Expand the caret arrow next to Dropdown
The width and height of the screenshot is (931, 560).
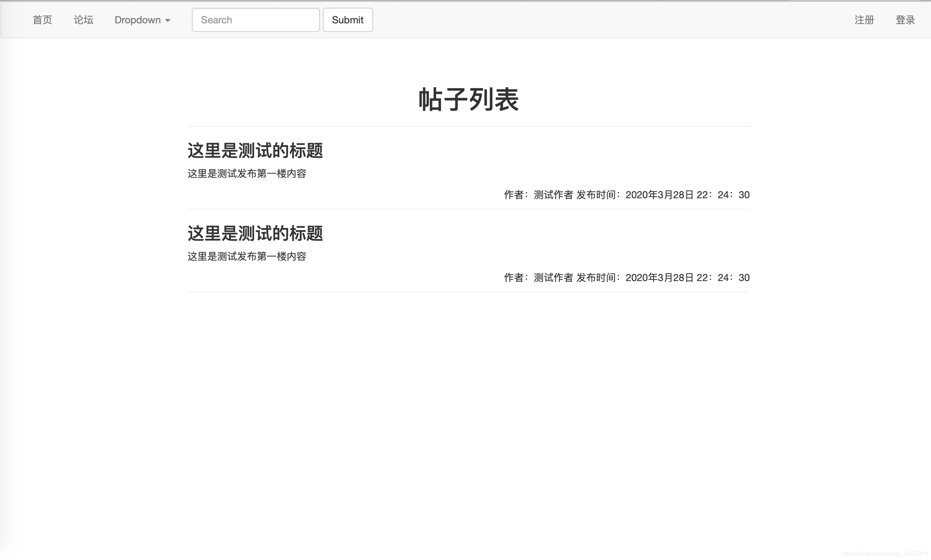tap(167, 21)
